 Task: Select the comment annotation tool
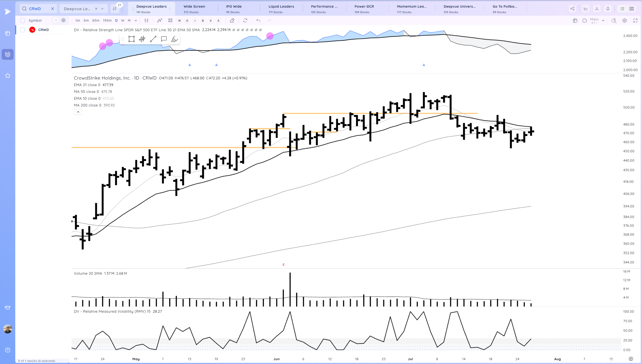pyautogui.click(x=164, y=39)
